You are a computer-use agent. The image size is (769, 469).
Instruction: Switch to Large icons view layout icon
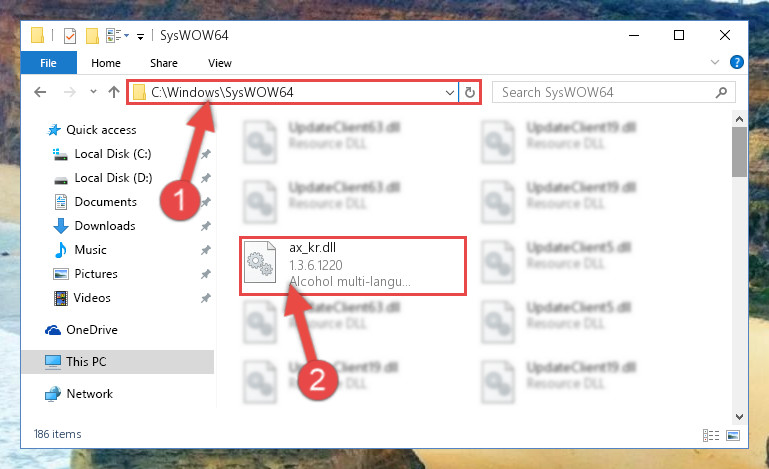pos(733,435)
